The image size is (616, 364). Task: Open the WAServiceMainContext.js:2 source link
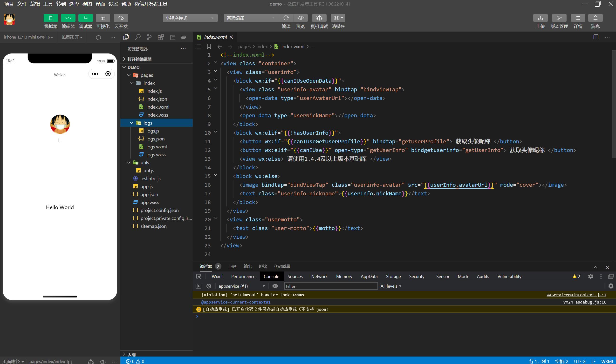pos(576,295)
